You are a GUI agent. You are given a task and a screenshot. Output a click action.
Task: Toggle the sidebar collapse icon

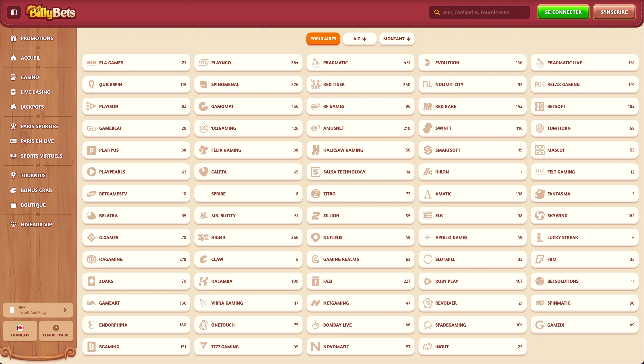click(x=14, y=12)
